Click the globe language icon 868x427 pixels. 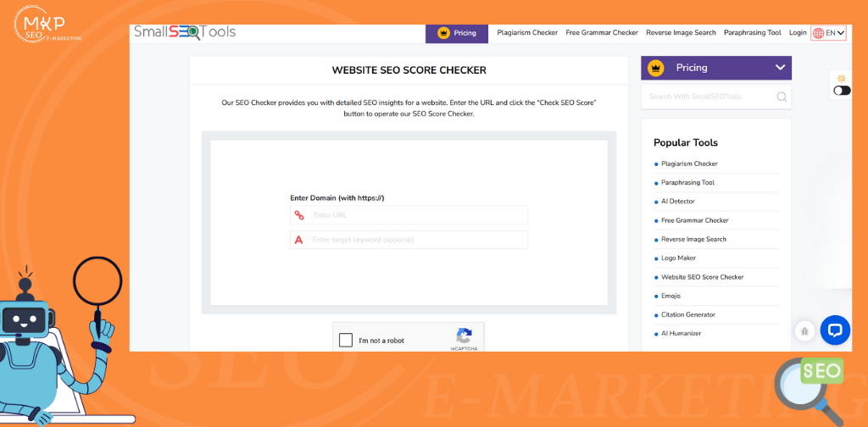pyautogui.click(x=818, y=33)
